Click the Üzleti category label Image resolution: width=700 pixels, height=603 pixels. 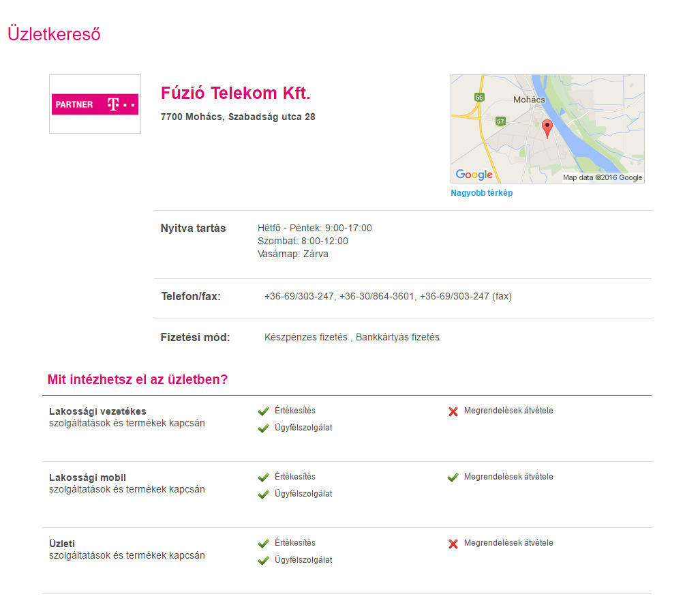[x=62, y=544]
